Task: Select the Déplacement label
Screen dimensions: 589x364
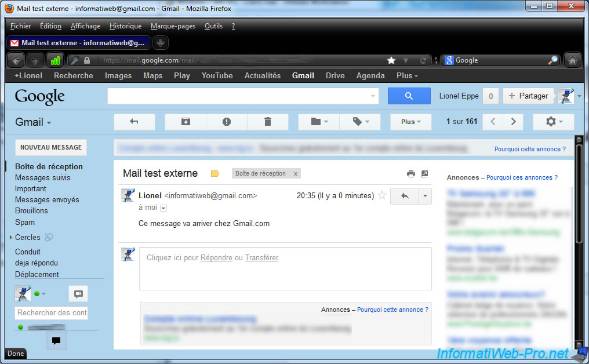Action: click(37, 274)
